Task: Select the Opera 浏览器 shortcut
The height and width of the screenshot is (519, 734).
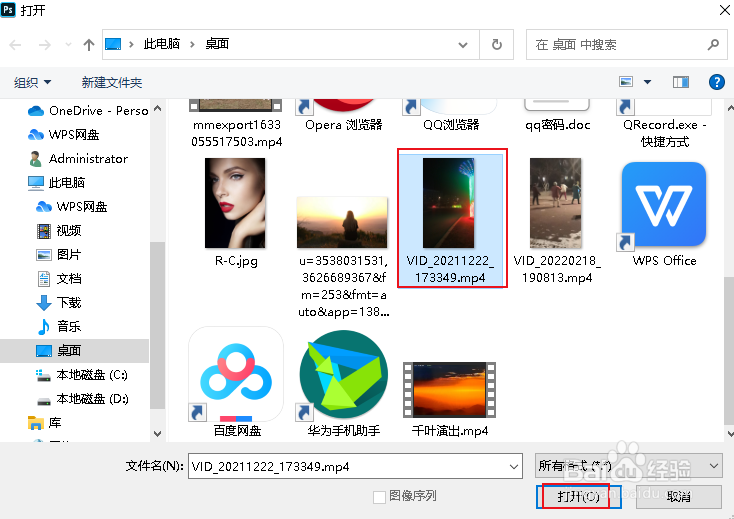Action: pos(344,117)
